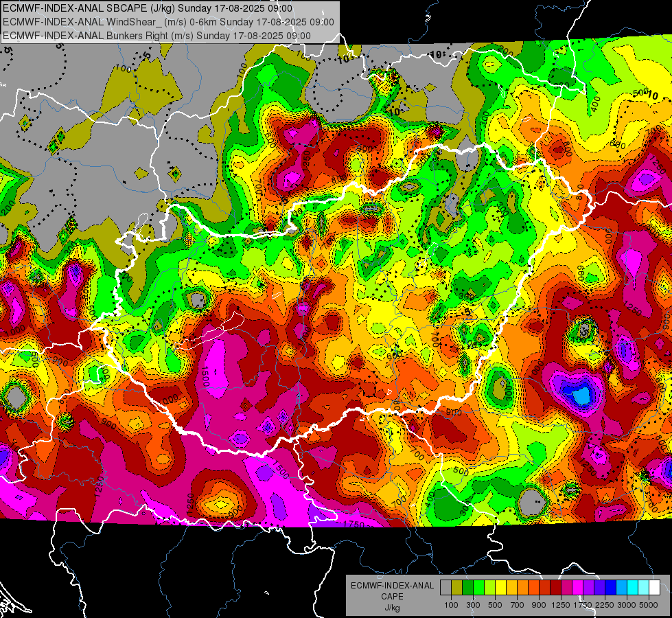Select the yellow-green lime legend swatch

pos(490,588)
